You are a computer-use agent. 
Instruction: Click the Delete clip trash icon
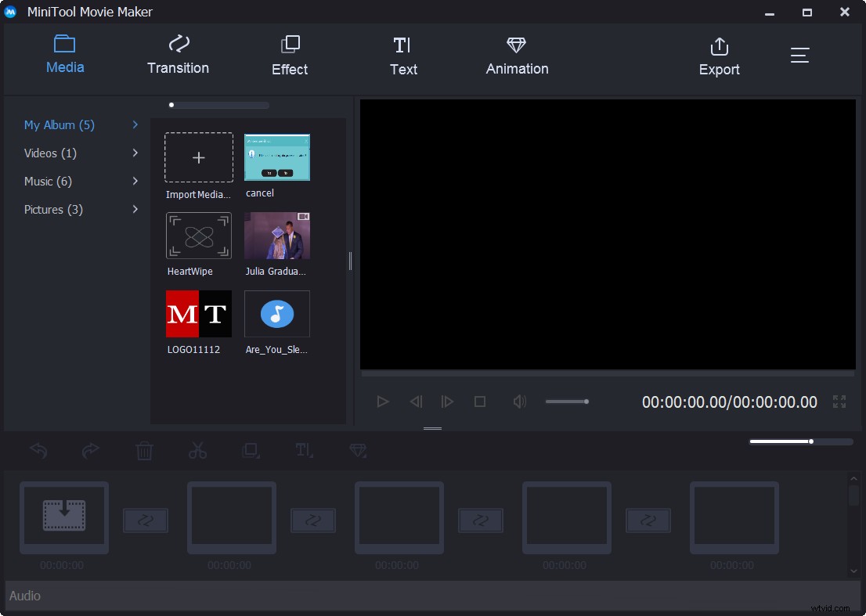(x=144, y=451)
